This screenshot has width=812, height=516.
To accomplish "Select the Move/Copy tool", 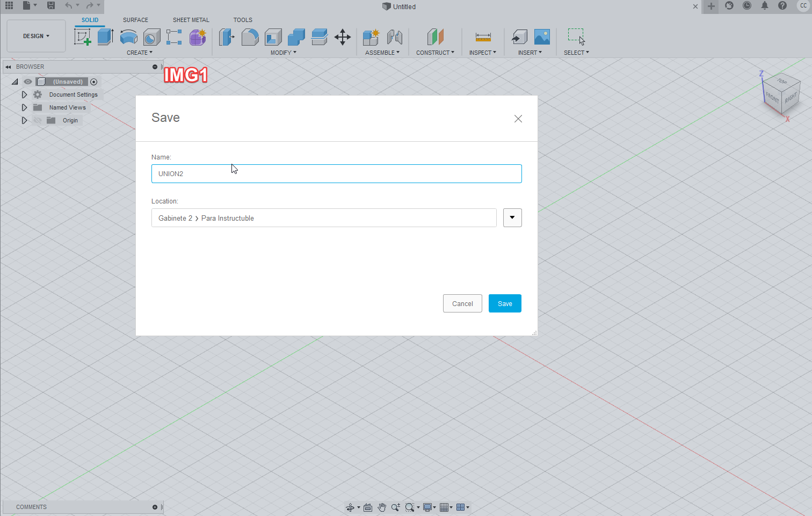I will tap(343, 37).
